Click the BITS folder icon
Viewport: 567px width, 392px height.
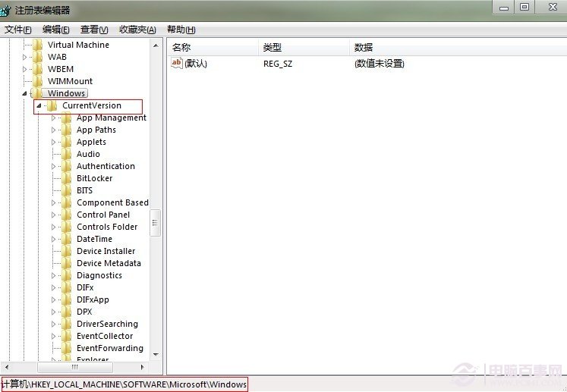(x=67, y=190)
